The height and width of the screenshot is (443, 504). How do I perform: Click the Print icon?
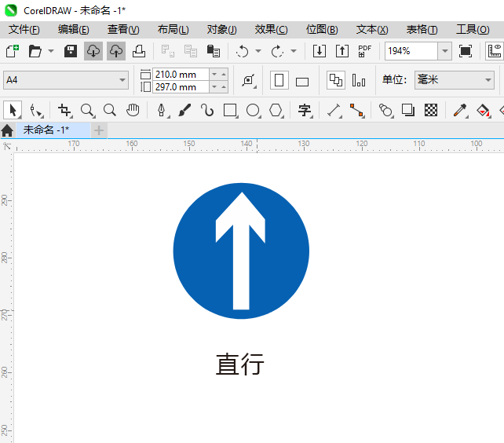tap(139, 51)
